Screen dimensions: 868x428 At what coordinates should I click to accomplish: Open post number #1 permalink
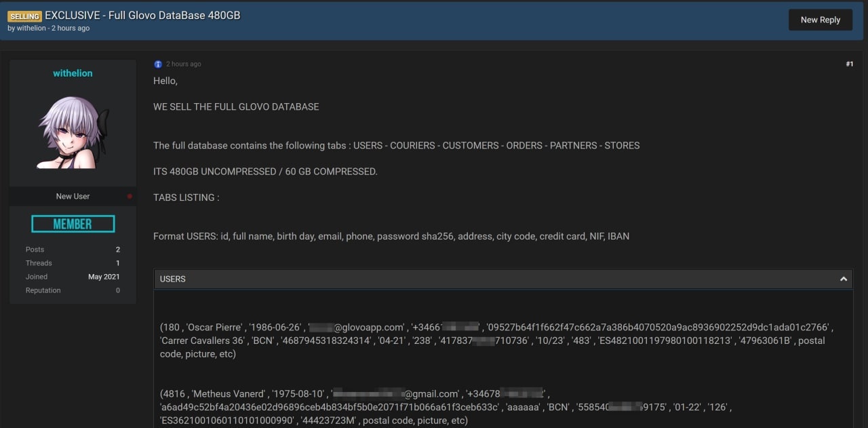pyautogui.click(x=849, y=64)
